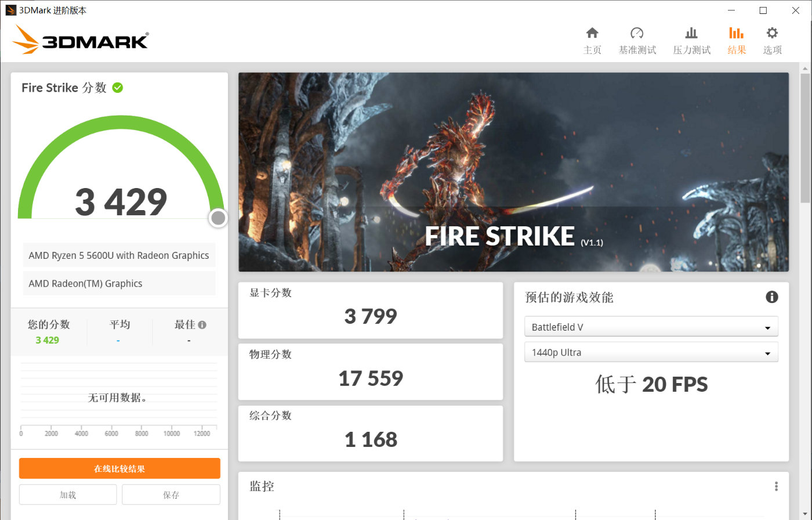
Task: Click the Fire Strike banner image
Action: pyautogui.click(x=513, y=172)
